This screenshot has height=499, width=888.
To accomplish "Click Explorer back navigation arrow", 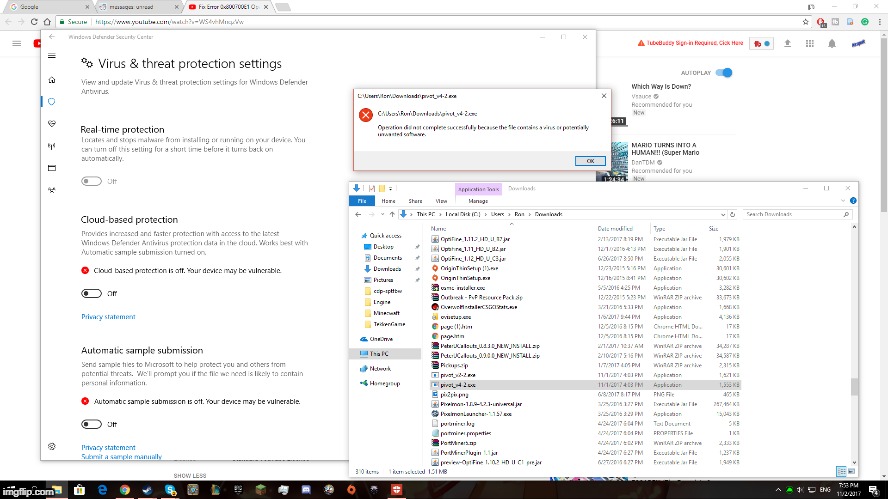I will [x=358, y=215].
